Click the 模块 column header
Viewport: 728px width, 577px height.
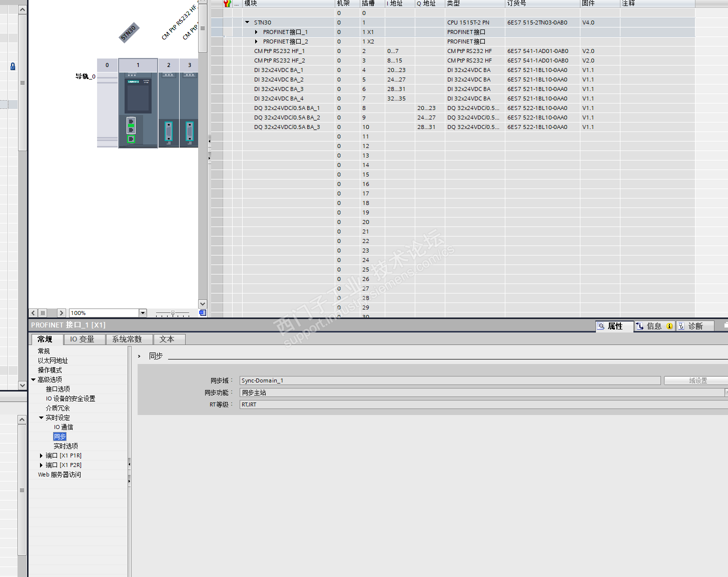pos(289,3)
